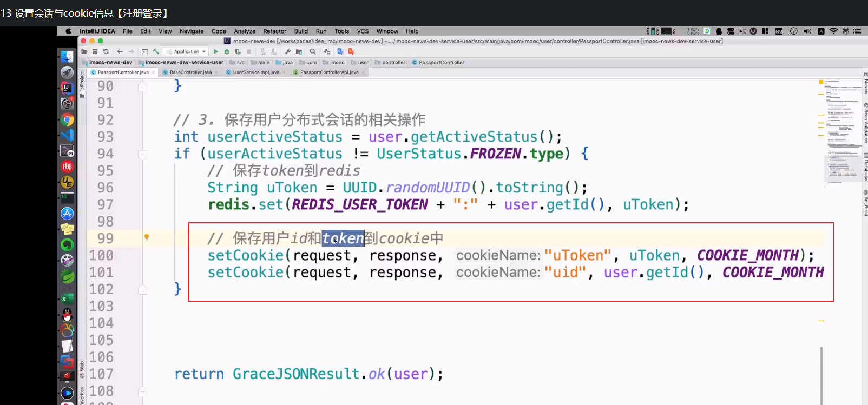Open Google Chrome from the Dock
Screen dimensions: 868x405
(67, 119)
